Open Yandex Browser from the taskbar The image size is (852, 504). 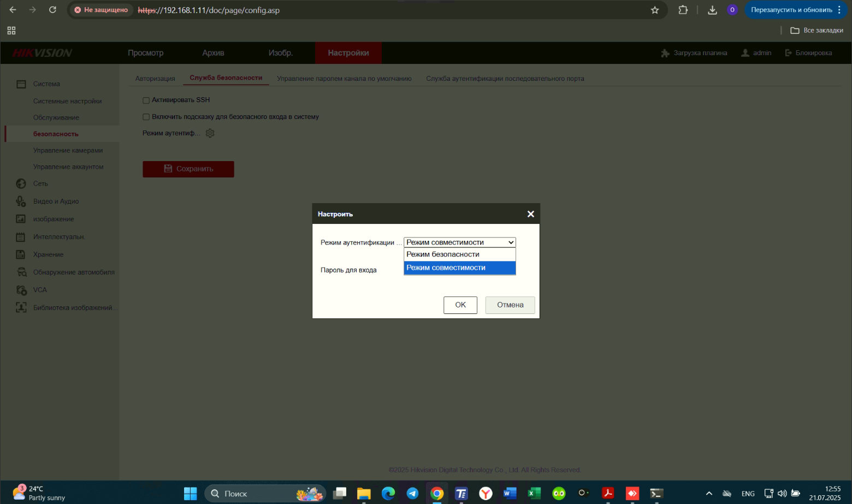(486, 494)
